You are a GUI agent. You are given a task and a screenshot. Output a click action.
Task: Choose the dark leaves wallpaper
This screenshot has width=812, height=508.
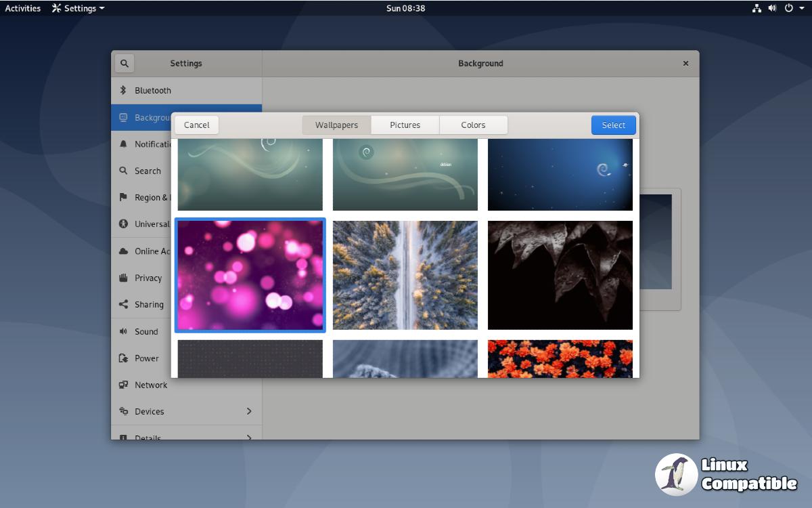(560, 275)
